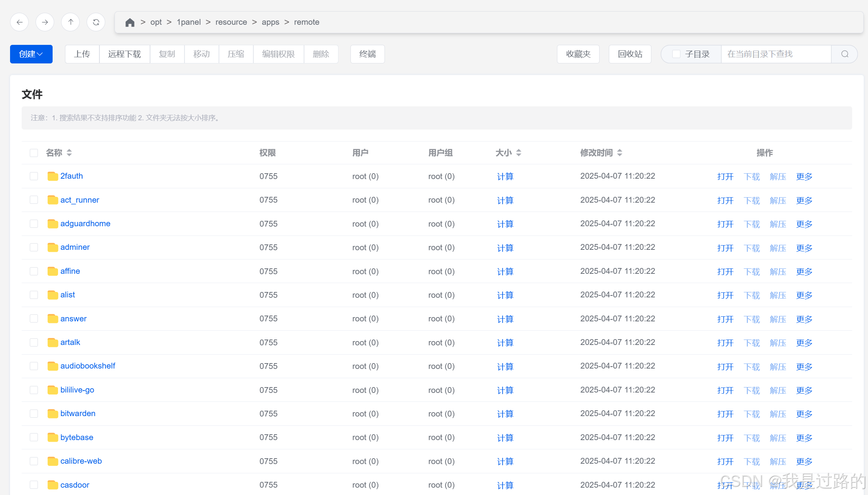Click the bitwarden folder icon
This screenshot has width=868, height=495.
click(x=53, y=414)
